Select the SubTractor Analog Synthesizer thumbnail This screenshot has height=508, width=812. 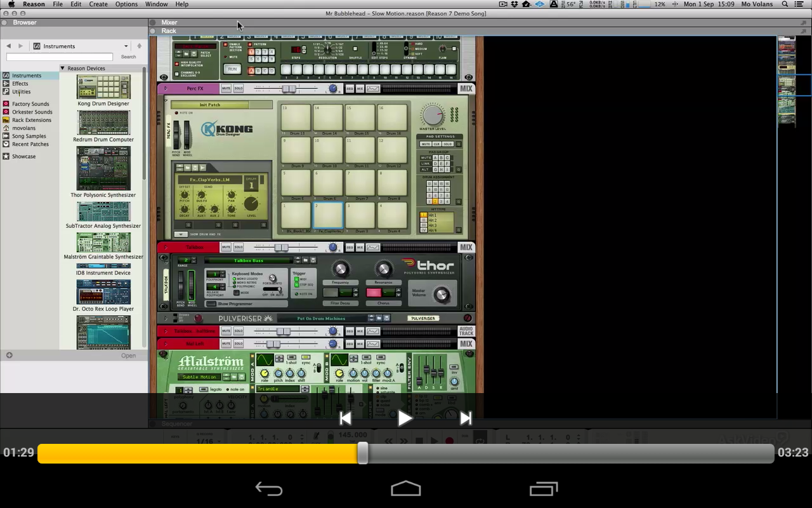point(103,211)
